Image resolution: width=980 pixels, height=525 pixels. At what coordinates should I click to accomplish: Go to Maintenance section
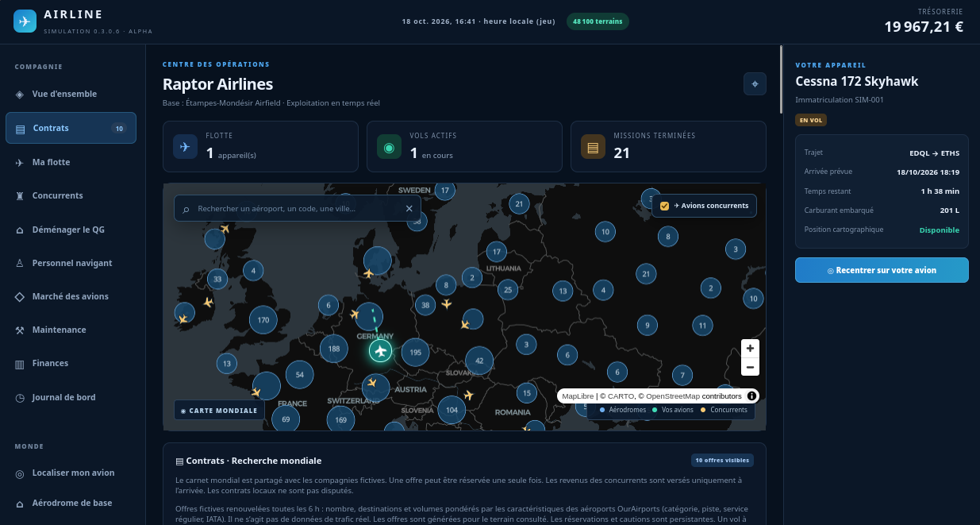click(x=71, y=330)
